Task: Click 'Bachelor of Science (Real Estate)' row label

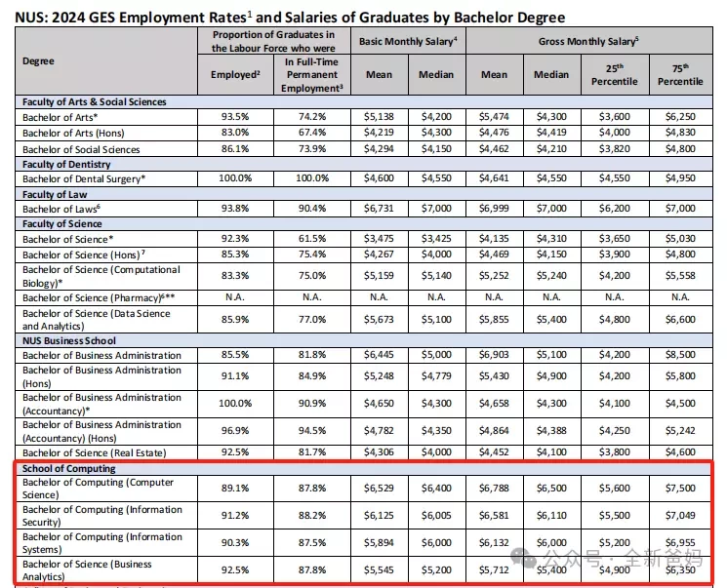Action: pos(94,452)
